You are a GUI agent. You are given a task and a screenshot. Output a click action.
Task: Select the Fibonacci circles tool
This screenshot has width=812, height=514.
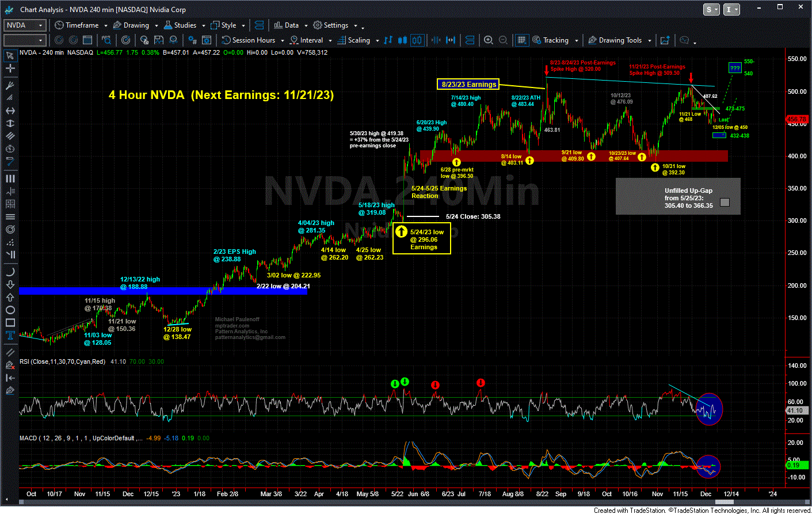(x=10, y=229)
